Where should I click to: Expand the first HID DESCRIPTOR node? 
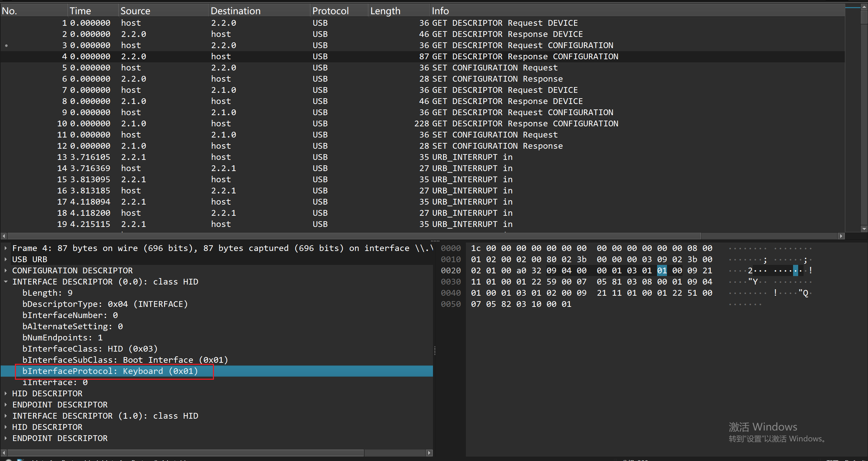pyautogui.click(x=6, y=394)
